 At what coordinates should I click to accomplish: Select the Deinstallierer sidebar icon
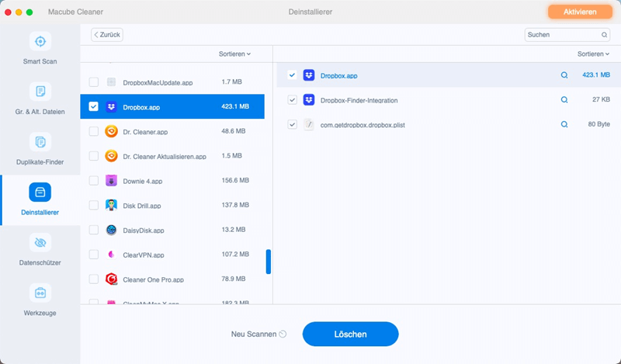click(x=40, y=192)
